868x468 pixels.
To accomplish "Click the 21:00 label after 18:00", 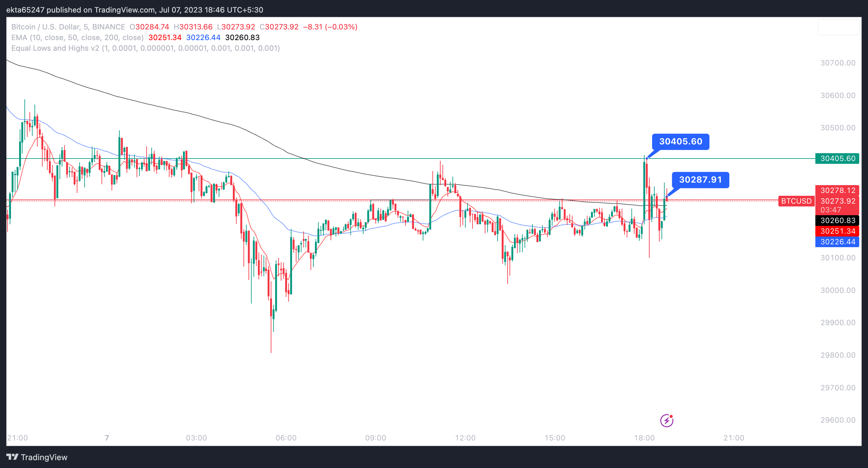I will click(x=734, y=438).
